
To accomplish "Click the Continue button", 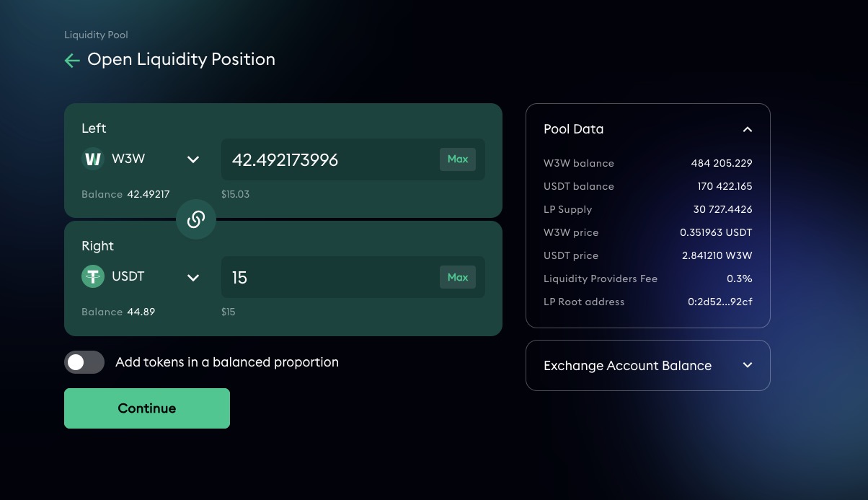I will point(147,408).
